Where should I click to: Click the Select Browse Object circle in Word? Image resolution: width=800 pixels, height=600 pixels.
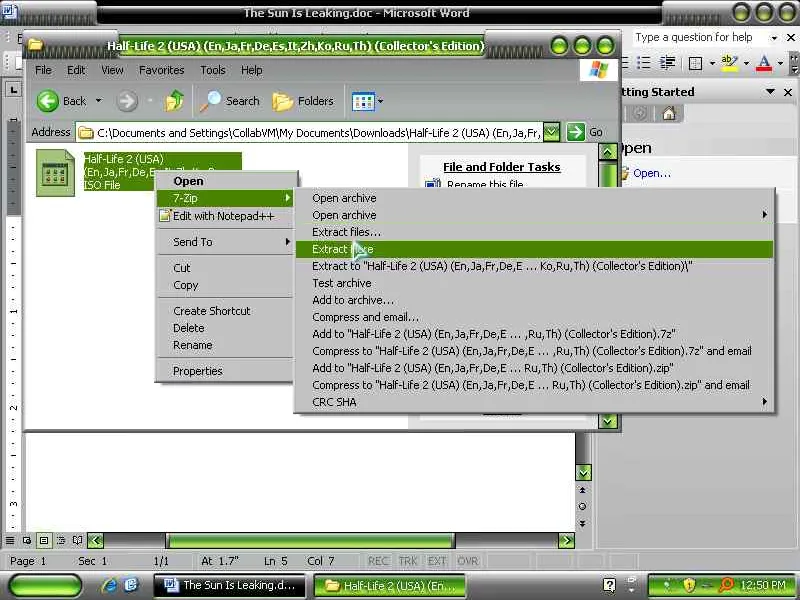coord(582,506)
